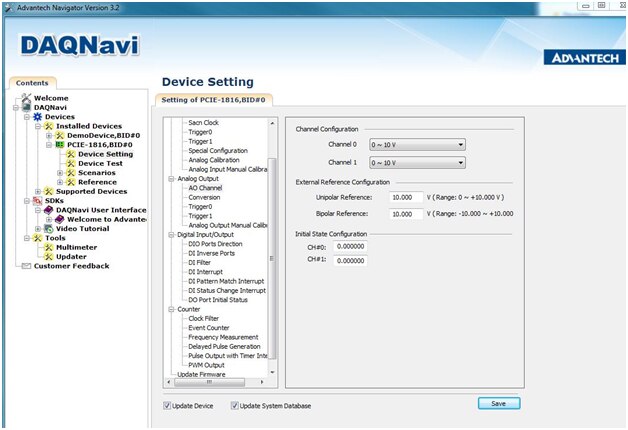The width and height of the screenshot is (628, 430).
Task: Click the blue gear icon beside Devices
Action: coord(37,117)
